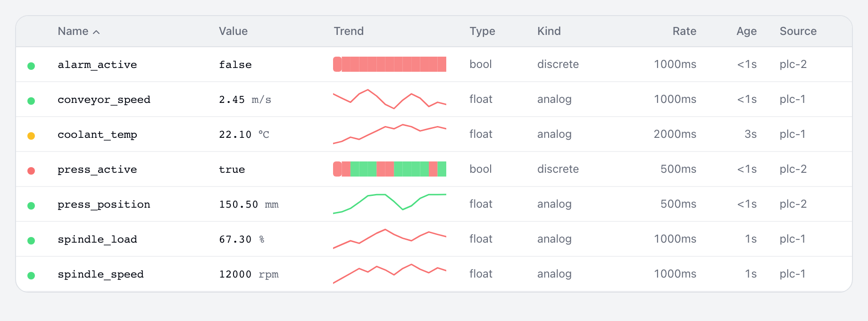Open the press_active trend bar chart
Screen dimensions: 868x321
[390, 169]
